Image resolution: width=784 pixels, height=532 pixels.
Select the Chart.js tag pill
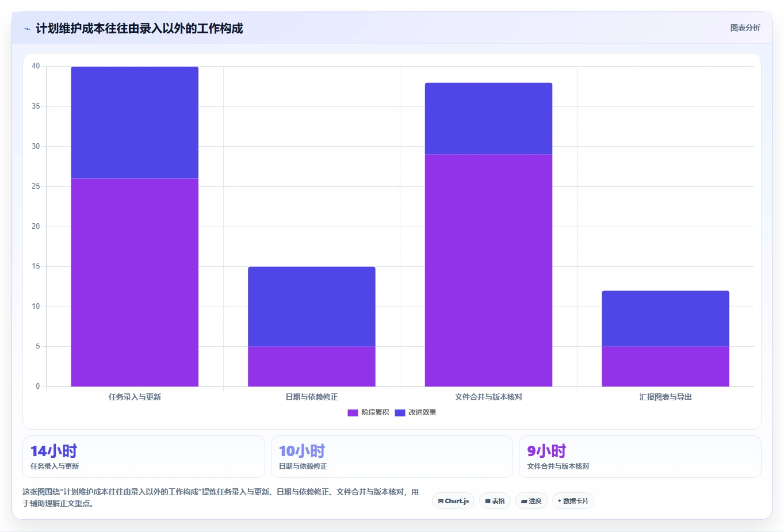tap(453, 501)
